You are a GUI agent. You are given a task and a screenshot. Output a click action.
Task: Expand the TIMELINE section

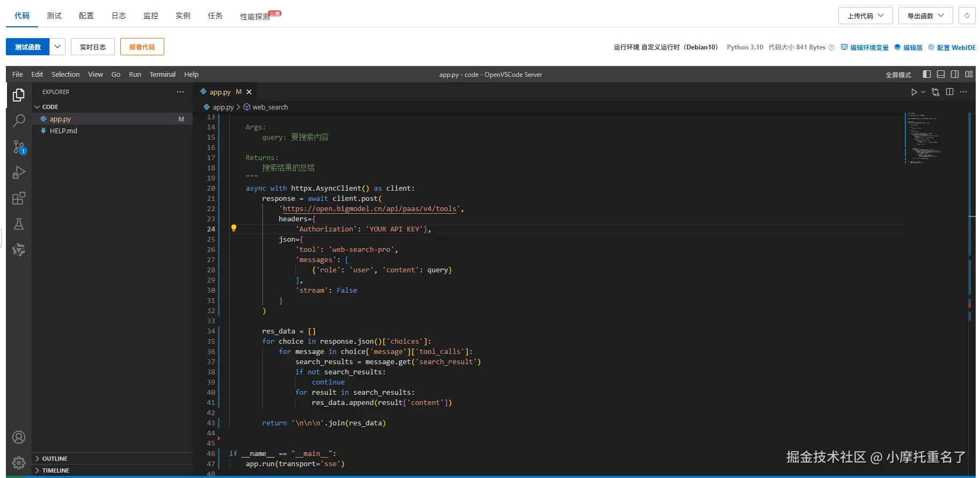click(x=112, y=470)
